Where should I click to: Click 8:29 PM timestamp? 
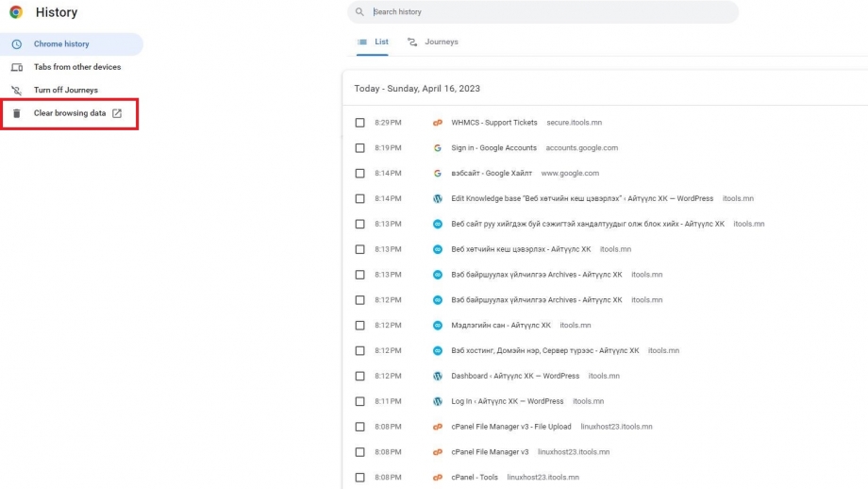click(x=388, y=123)
